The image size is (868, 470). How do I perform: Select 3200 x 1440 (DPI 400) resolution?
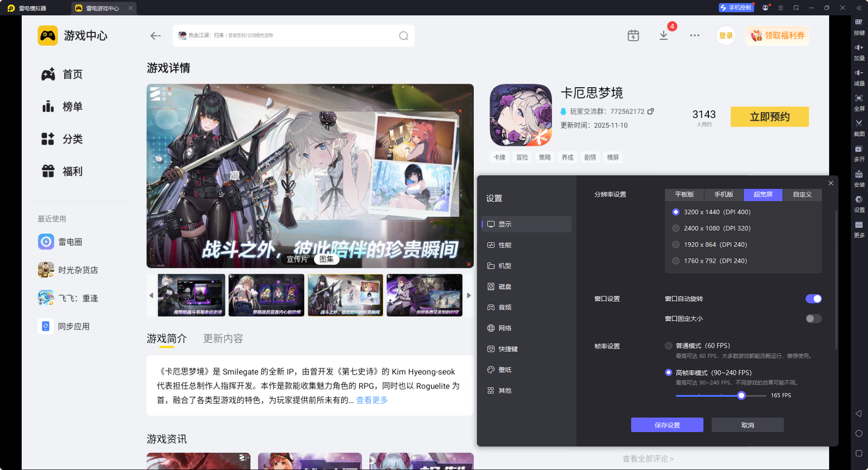pyautogui.click(x=676, y=212)
